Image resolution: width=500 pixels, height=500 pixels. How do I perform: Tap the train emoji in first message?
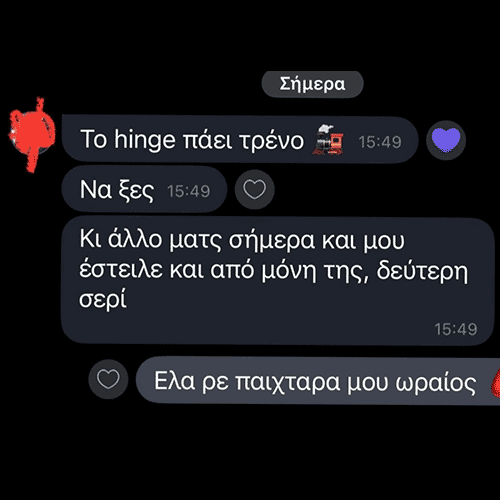[328, 140]
